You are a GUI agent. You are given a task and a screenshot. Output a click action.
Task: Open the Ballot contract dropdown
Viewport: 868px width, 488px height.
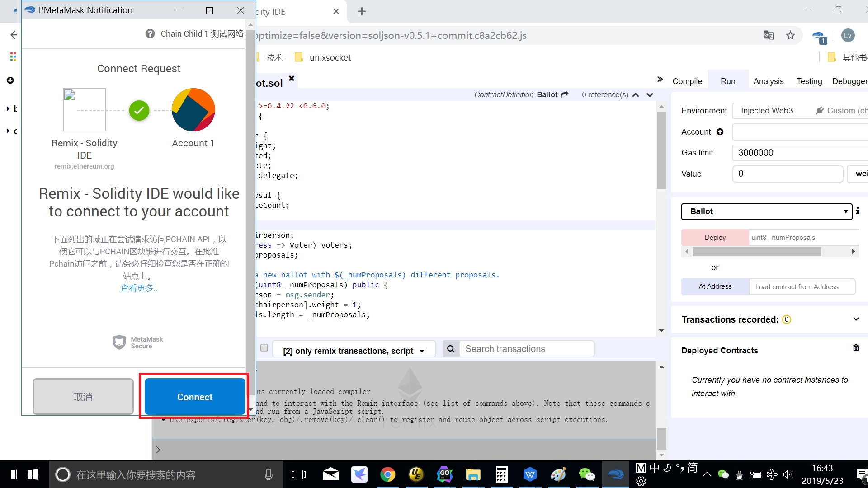click(x=767, y=211)
